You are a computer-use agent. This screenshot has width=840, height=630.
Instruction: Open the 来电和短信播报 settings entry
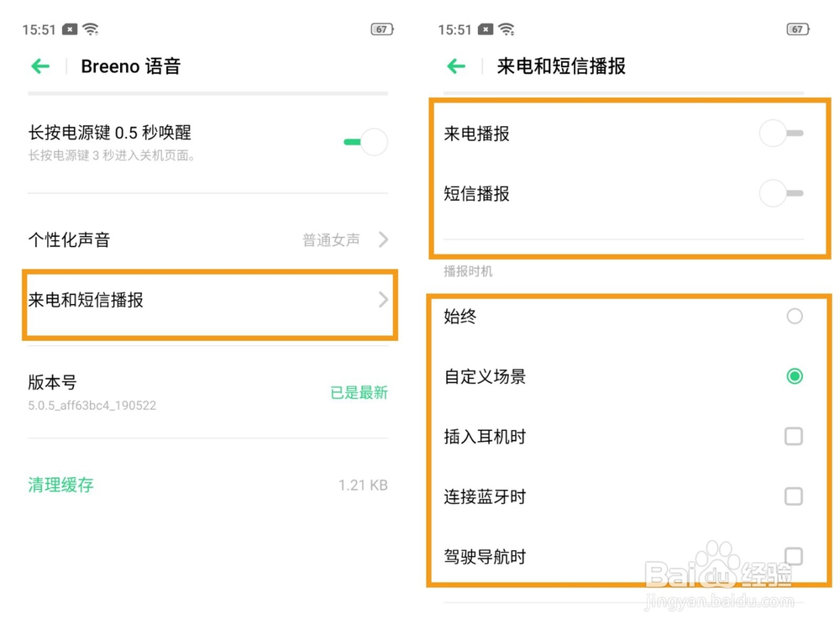[x=208, y=300]
